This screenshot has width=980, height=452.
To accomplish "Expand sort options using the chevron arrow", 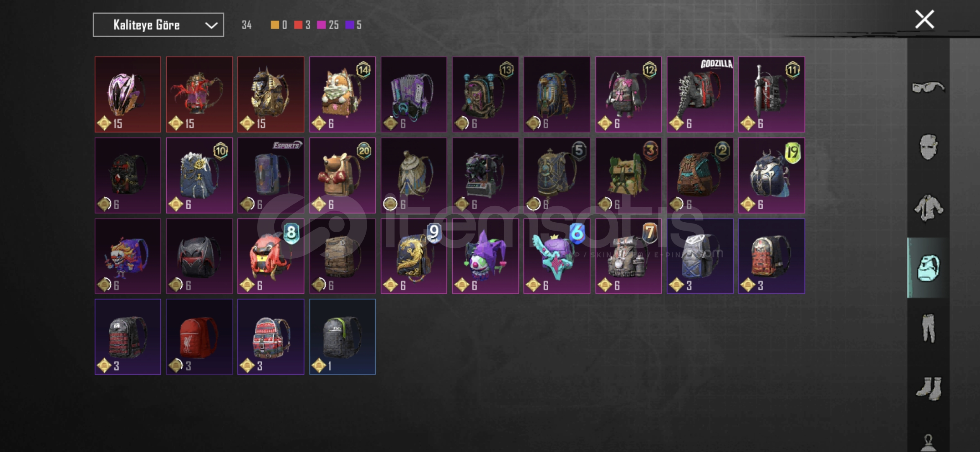I will point(211,26).
